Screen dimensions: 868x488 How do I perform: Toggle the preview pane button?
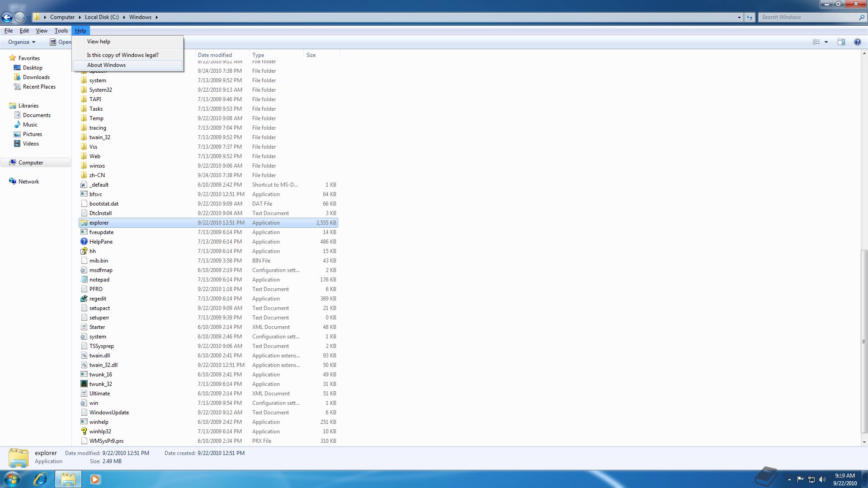[841, 42]
